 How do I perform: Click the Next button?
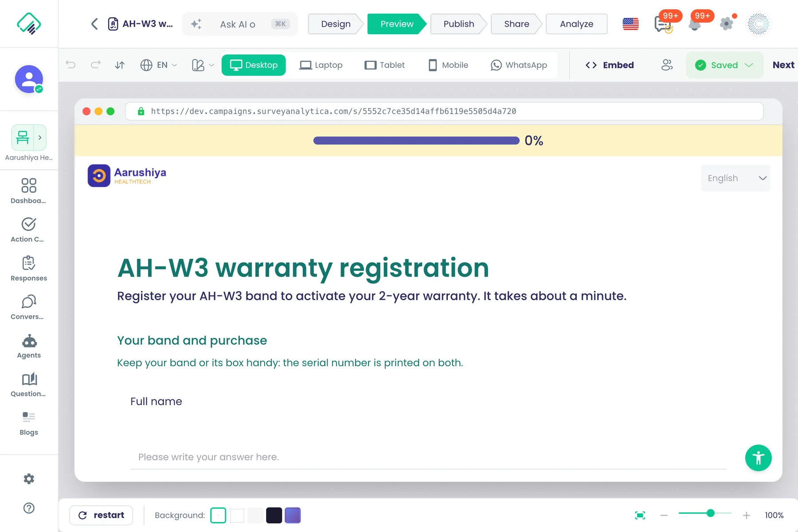click(783, 65)
